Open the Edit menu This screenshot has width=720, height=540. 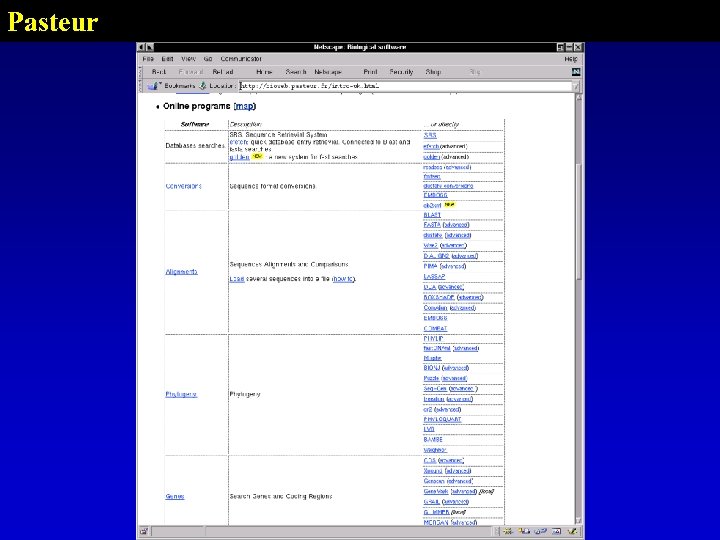167,59
